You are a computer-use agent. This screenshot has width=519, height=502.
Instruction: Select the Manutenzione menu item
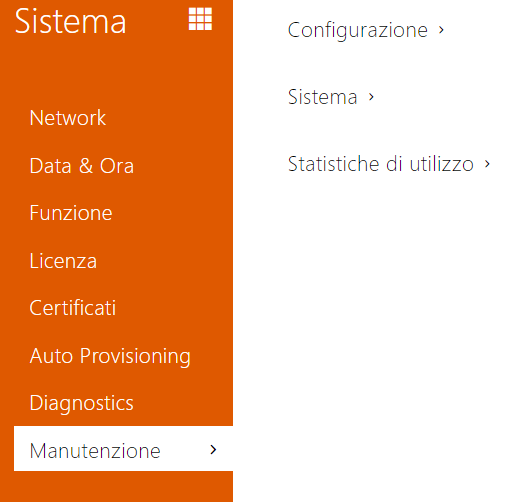123,448
